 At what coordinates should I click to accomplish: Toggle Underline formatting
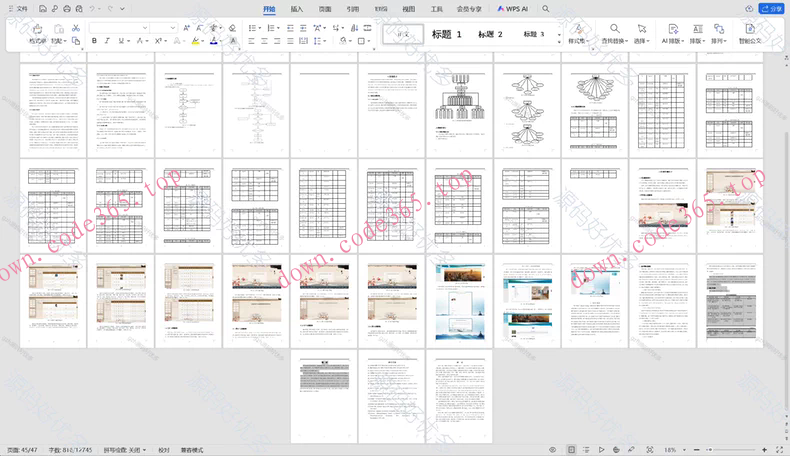[x=121, y=41]
